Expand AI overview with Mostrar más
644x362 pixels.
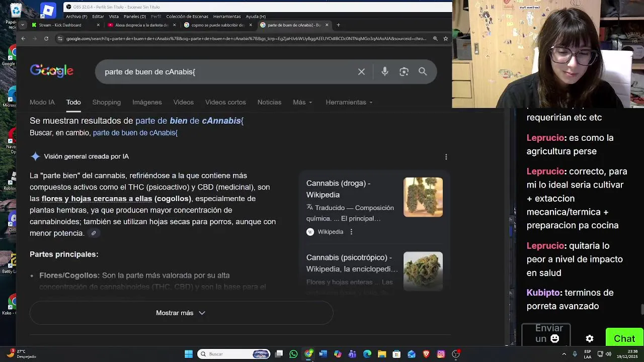click(181, 313)
